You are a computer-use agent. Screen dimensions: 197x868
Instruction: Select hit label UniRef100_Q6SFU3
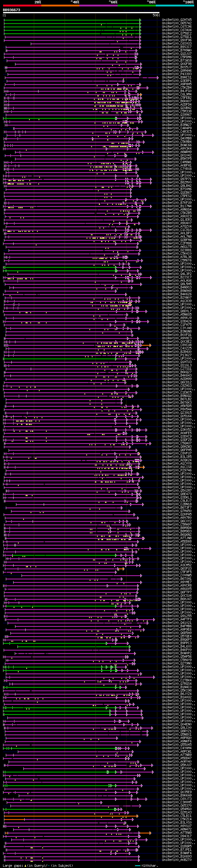tap(177, 568)
